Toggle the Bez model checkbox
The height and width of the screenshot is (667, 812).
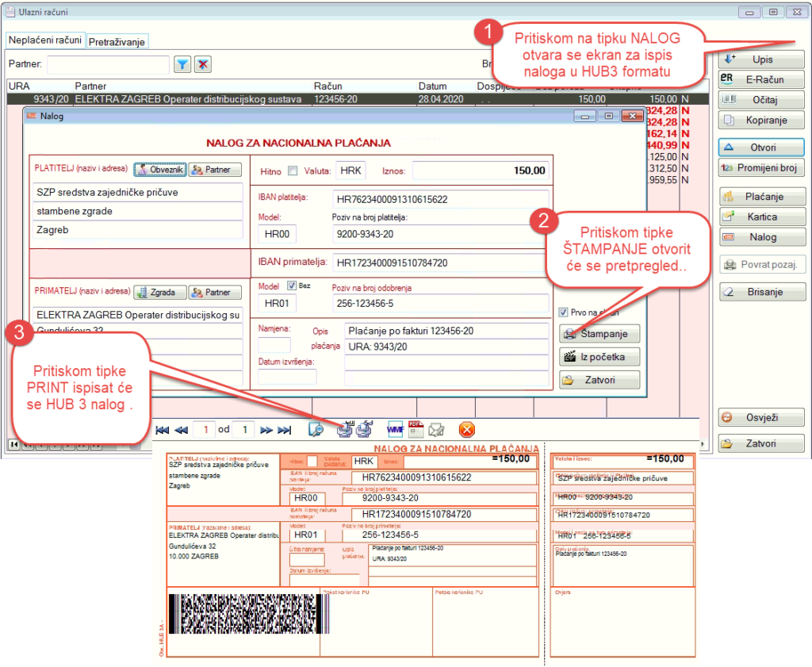292,286
